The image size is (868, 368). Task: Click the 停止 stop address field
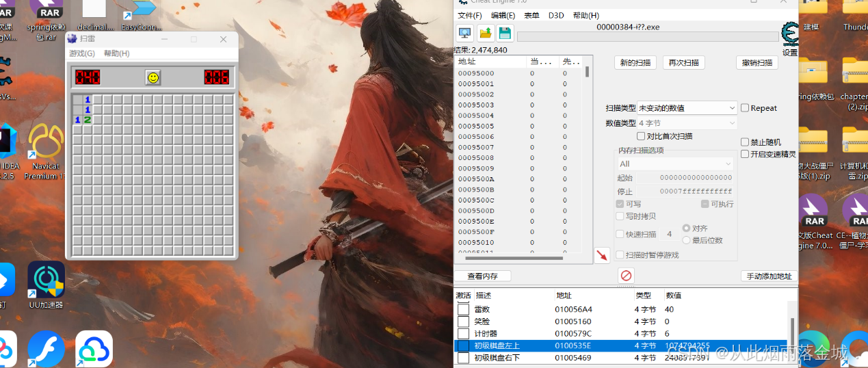tap(685, 192)
